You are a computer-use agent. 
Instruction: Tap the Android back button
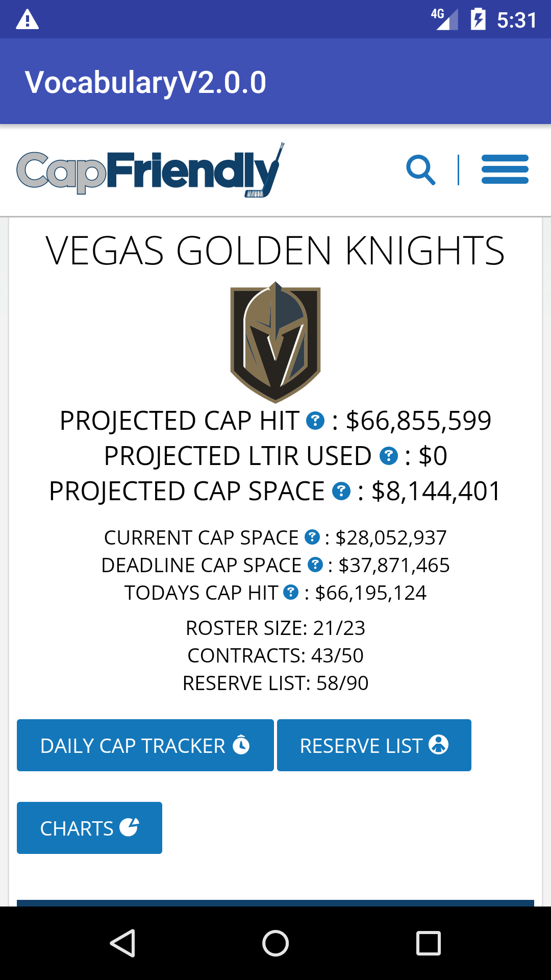[122, 943]
